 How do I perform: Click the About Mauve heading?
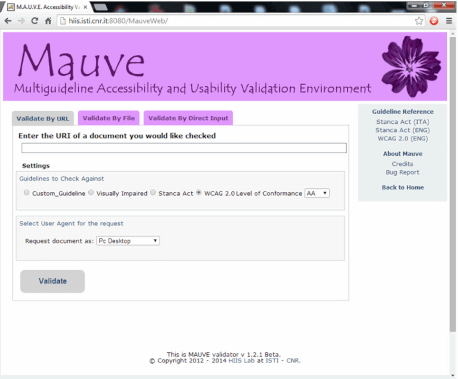pyautogui.click(x=402, y=154)
